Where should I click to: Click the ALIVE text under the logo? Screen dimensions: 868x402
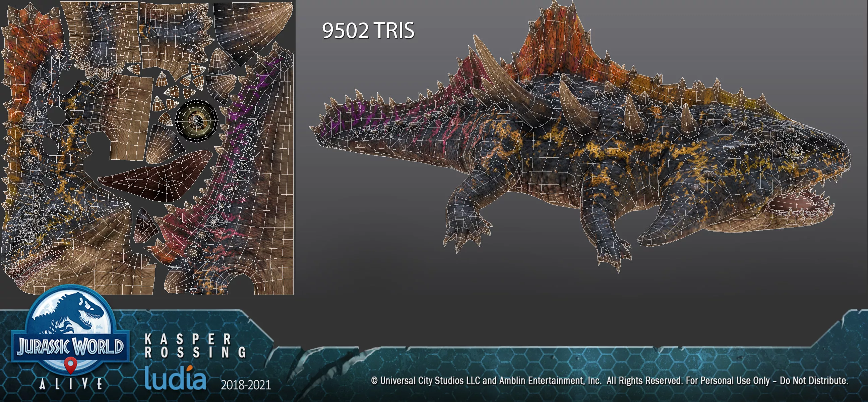click(x=71, y=384)
